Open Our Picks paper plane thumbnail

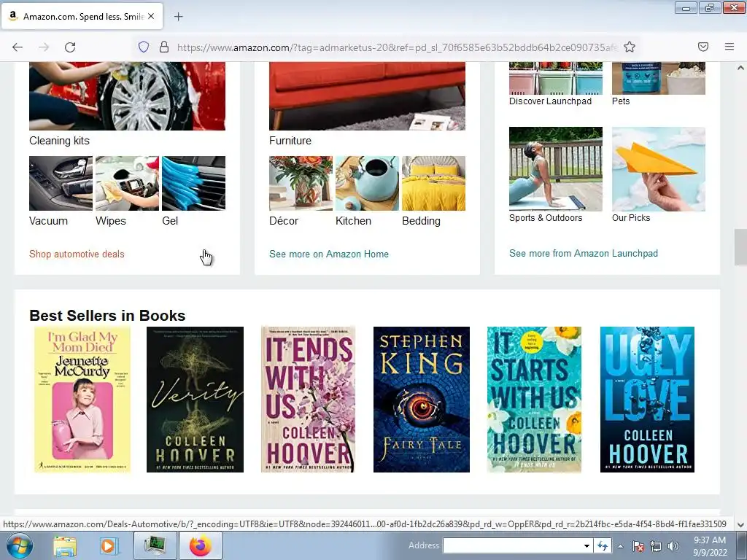pos(659,169)
